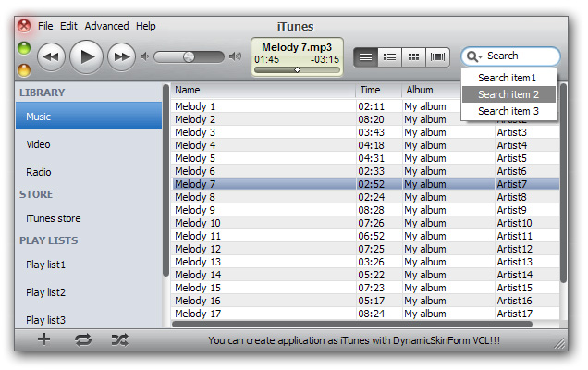Screen dimensions: 588x370
Task: Click the Melody 7.mp3 now-playing title
Action: [x=297, y=47]
